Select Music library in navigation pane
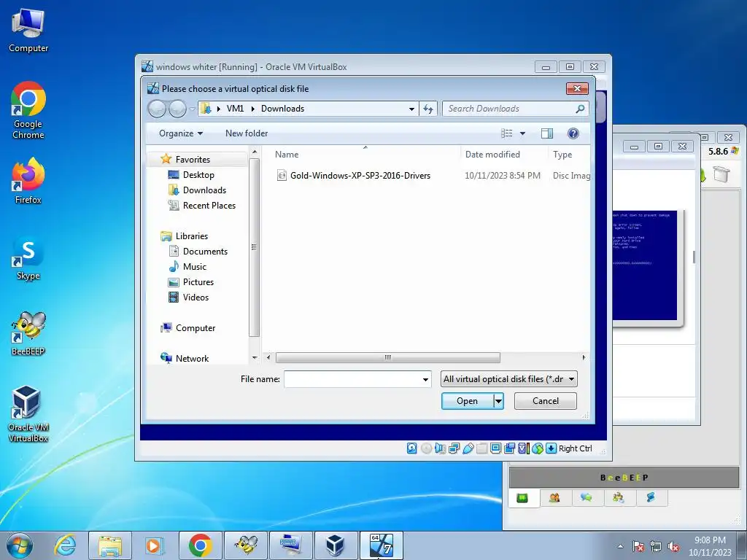The image size is (747, 560). click(194, 267)
